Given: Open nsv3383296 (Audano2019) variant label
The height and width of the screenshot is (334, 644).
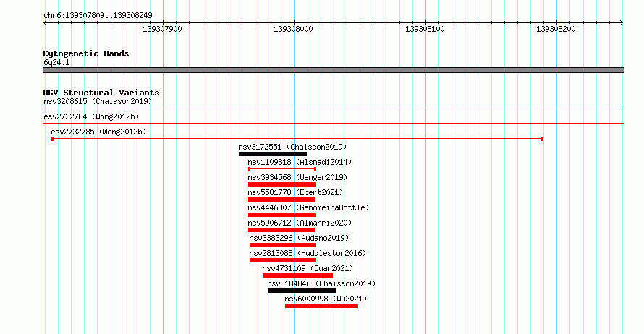Looking at the screenshot, I should click(299, 238).
